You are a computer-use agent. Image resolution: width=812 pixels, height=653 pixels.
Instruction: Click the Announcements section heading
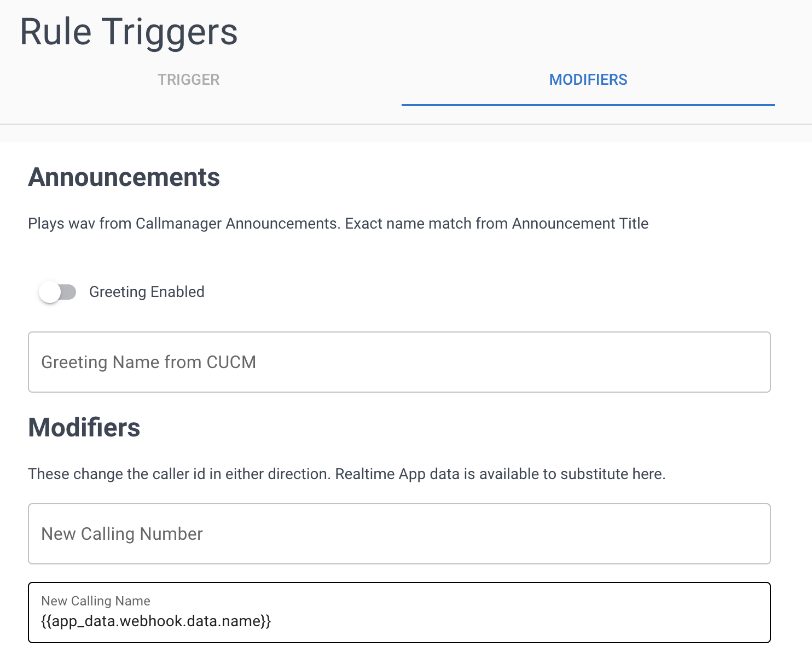[x=124, y=177]
